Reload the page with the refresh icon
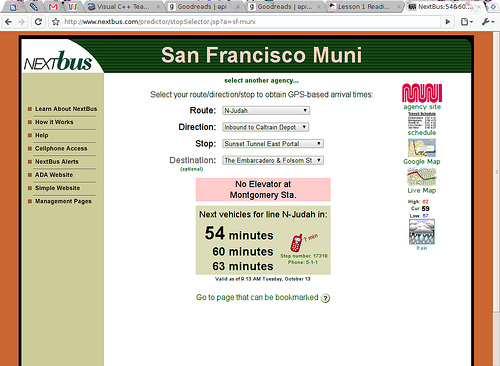Viewport: 500px width, 366px height. (x=38, y=22)
